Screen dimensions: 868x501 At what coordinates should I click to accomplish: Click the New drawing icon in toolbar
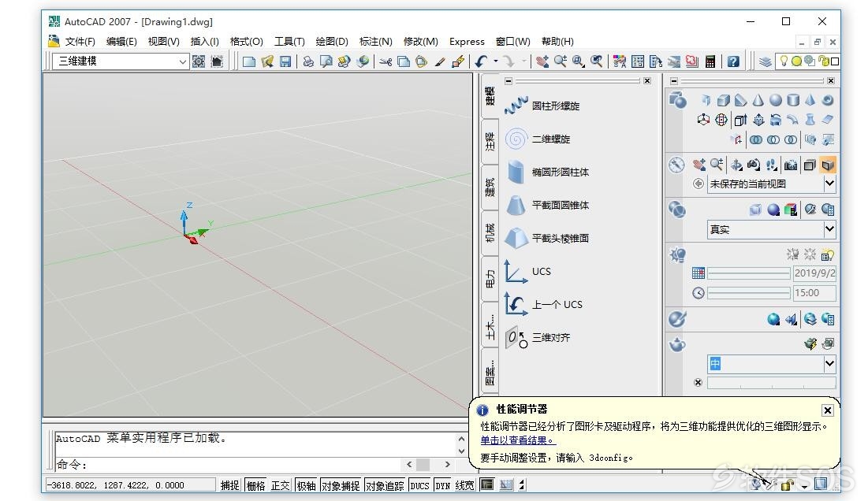249,61
